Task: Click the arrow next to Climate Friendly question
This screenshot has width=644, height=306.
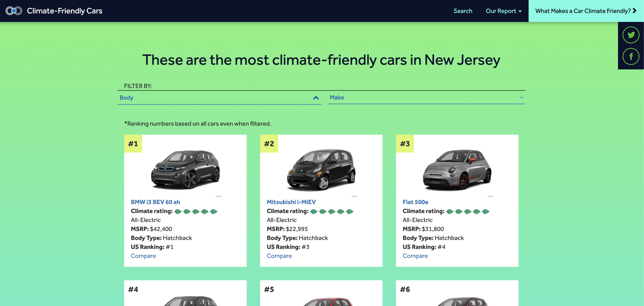Action: 635,11
